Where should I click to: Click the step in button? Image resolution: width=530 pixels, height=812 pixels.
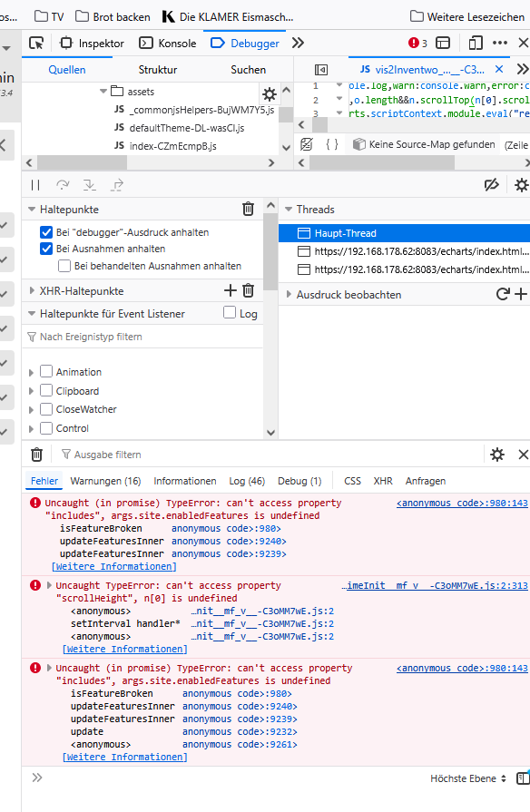pyautogui.click(x=90, y=185)
